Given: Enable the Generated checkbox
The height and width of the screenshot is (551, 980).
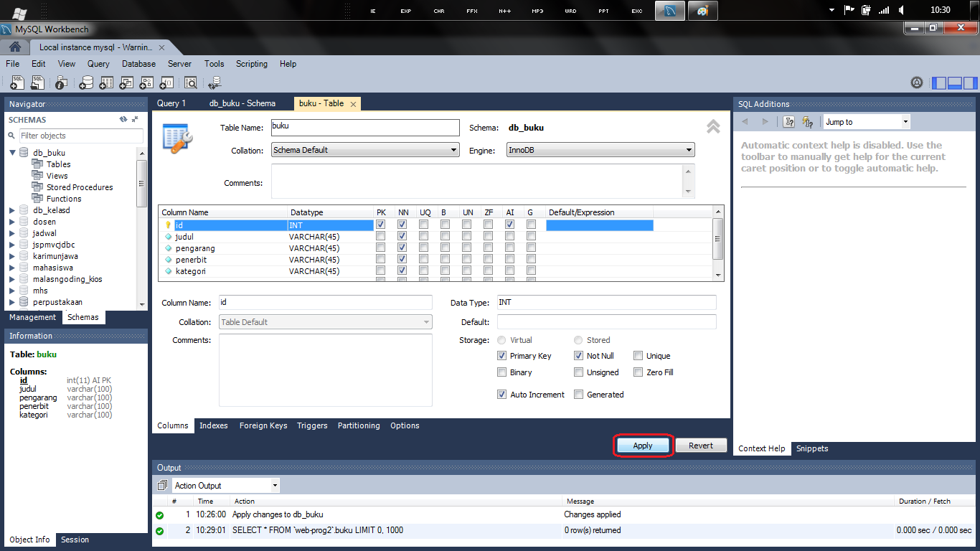Looking at the screenshot, I should (579, 395).
